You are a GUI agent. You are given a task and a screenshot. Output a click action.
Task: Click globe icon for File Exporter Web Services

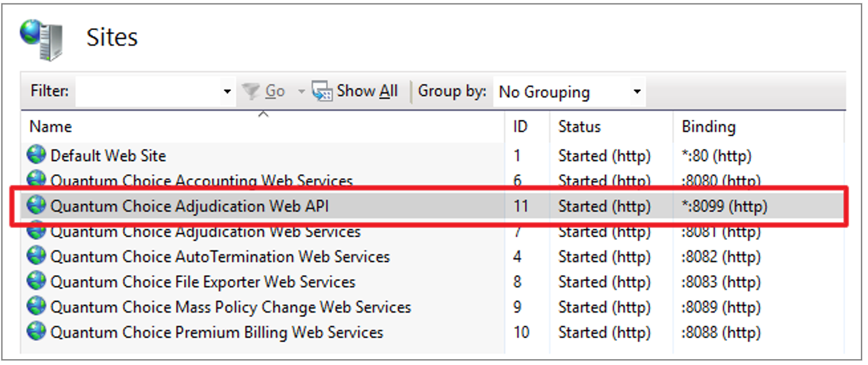pyautogui.click(x=37, y=282)
